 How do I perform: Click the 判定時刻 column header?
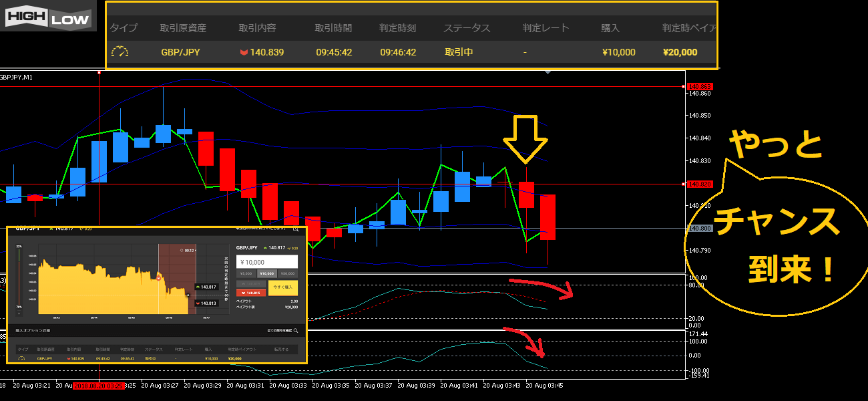(x=397, y=28)
